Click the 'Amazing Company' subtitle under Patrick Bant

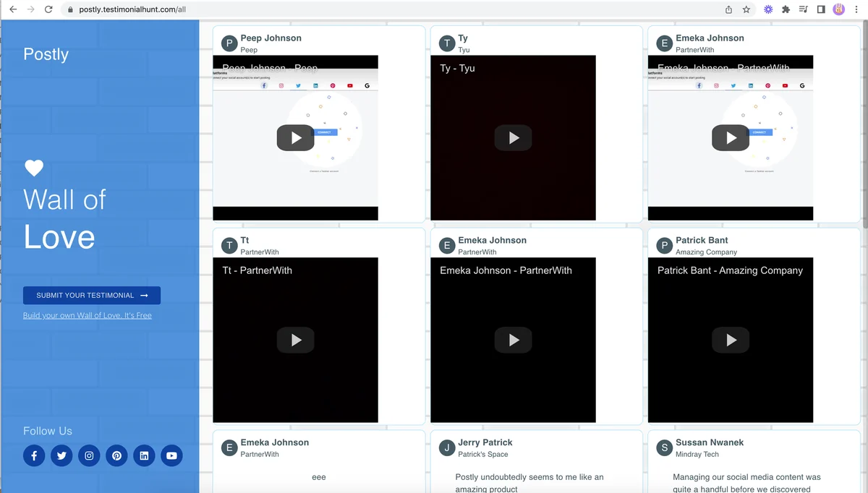(707, 252)
